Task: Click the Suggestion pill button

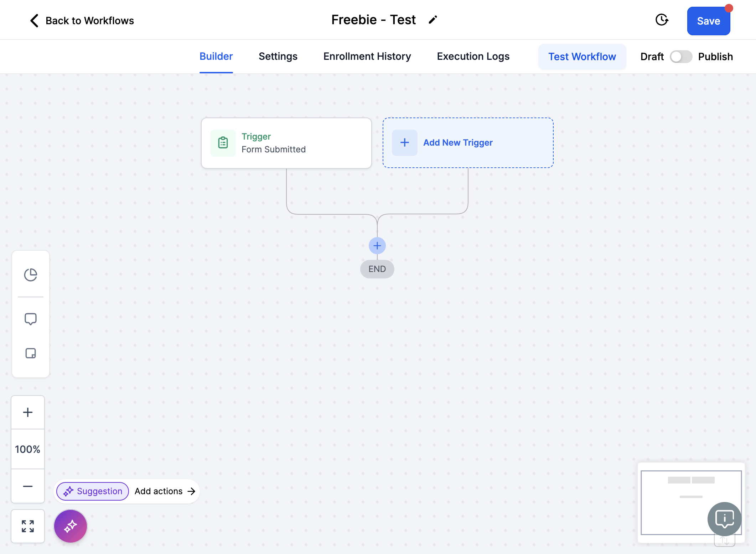Action: (93, 491)
